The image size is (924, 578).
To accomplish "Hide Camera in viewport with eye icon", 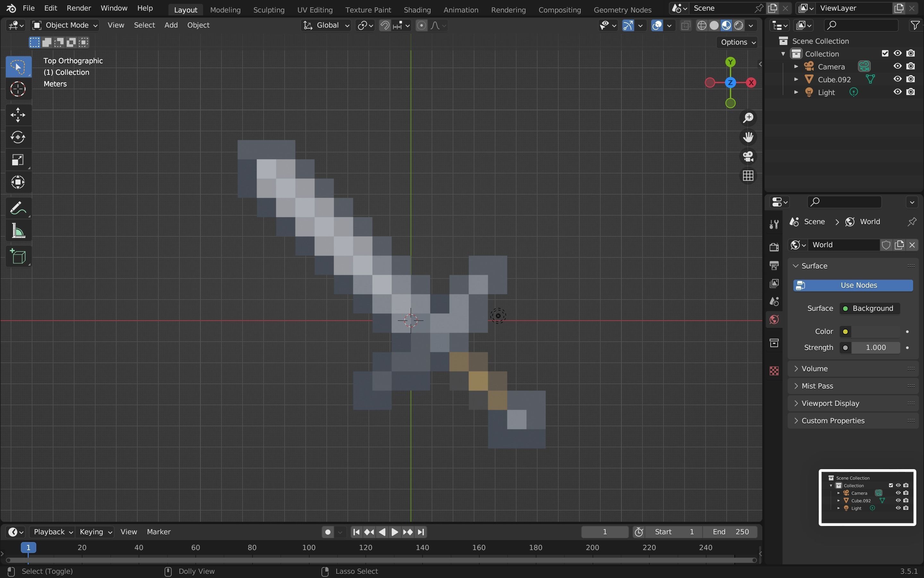I will tap(897, 66).
